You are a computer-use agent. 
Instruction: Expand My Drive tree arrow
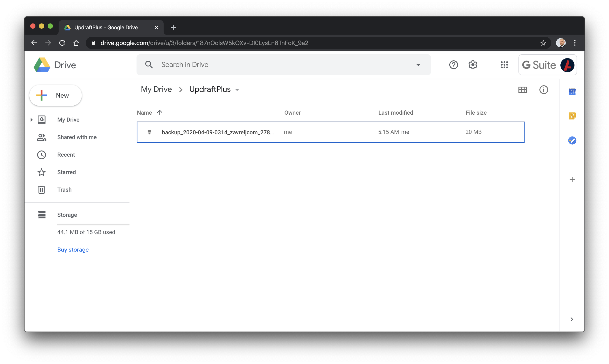tap(31, 120)
